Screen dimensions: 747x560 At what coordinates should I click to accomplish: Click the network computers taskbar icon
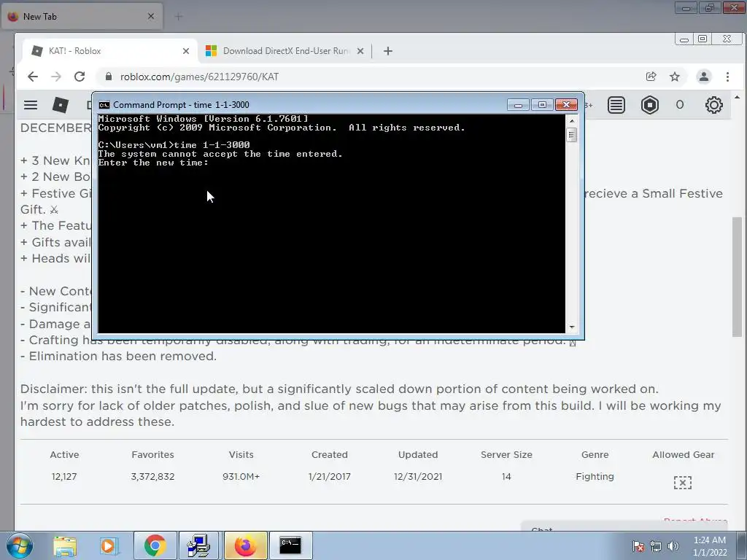pyautogui.click(x=198, y=545)
